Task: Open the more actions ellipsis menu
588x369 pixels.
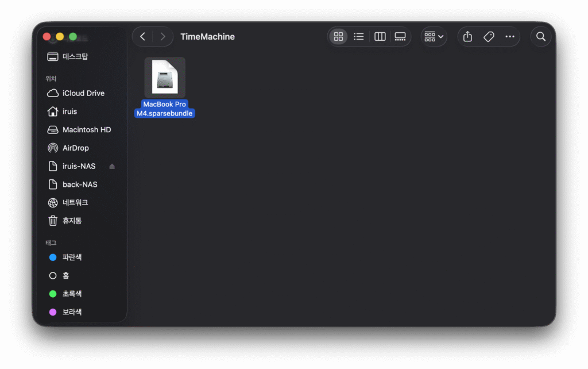Action: click(510, 37)
